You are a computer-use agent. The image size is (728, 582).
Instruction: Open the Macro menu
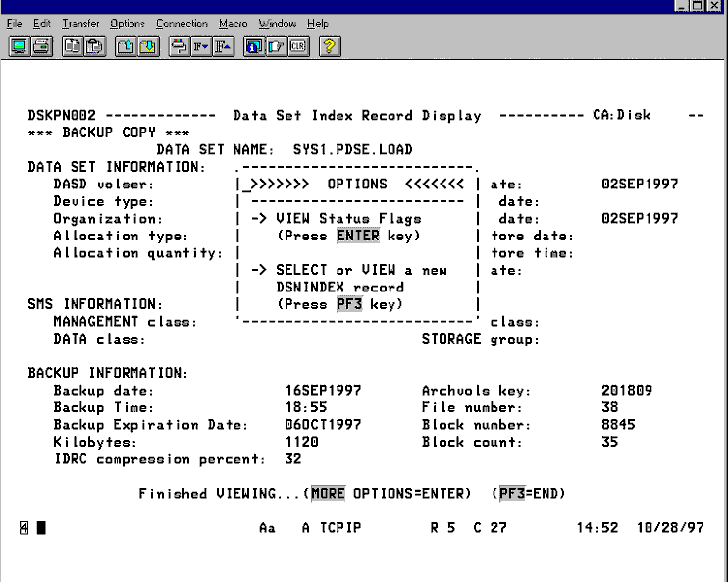pyautogui.click(x=233, y=24)
